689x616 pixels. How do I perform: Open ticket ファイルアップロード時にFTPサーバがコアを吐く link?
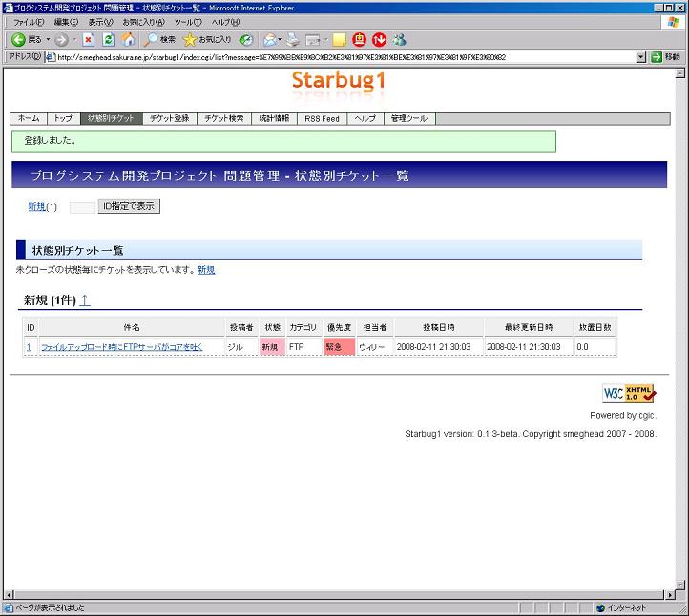point(122,347)
